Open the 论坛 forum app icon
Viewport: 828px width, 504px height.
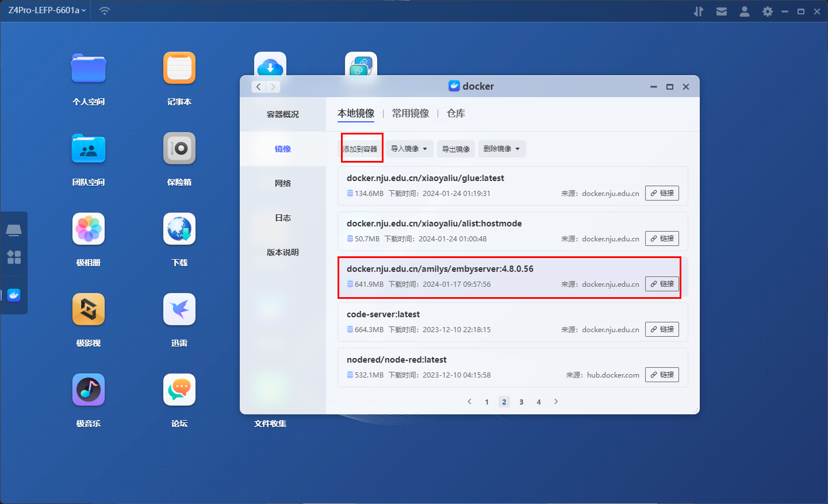point(179,390)
